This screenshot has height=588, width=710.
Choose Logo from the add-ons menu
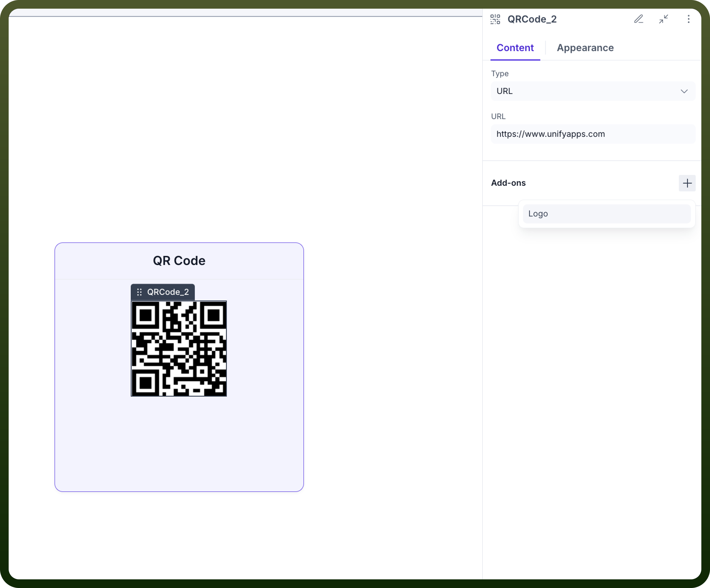[607, 214]
